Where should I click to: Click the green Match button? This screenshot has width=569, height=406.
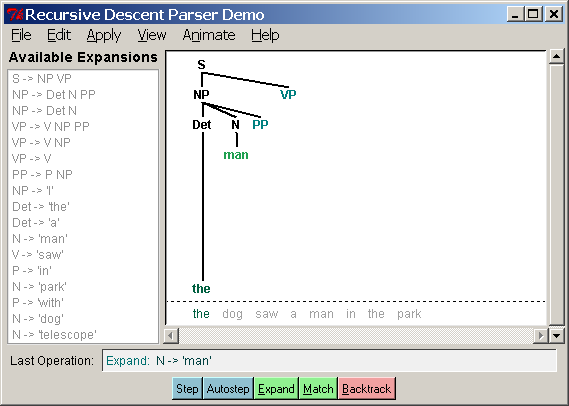pos(318,389)
